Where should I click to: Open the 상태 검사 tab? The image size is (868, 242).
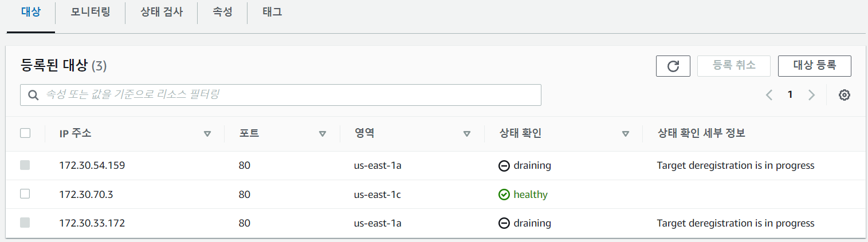click(x=162, y=12)
